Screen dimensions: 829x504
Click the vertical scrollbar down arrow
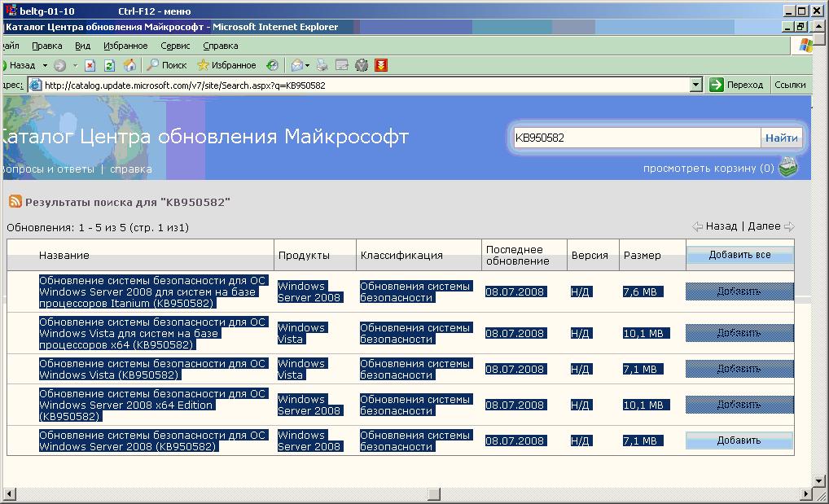[x=819, y=480]
